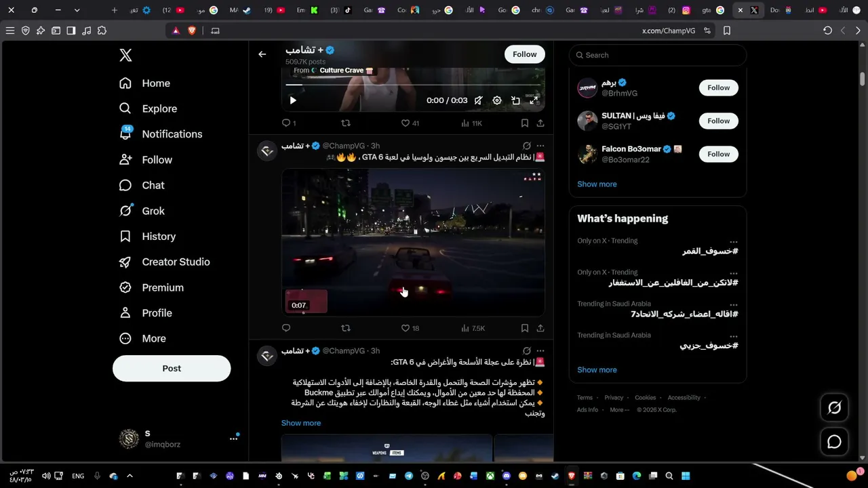Play the Culture Crave video
This screenshot has height=488, width=868.
[293, 100]
